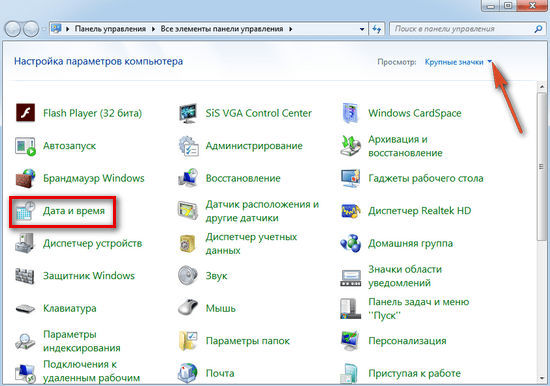Click the Восстановление icon
This screenshot has height=386, width=550.
tap(188, 178)
